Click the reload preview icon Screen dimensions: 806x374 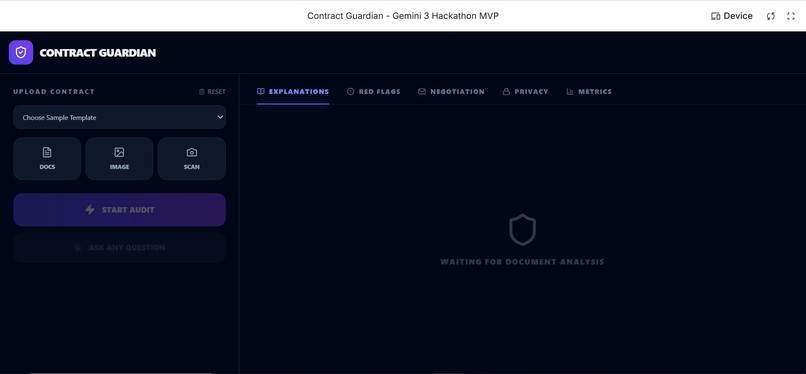(771, 16)
